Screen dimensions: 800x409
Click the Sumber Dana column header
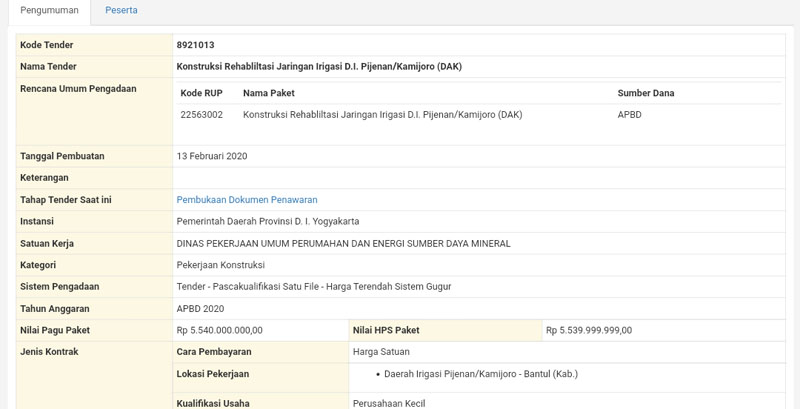pyautogui.click(x=645, y=93)
